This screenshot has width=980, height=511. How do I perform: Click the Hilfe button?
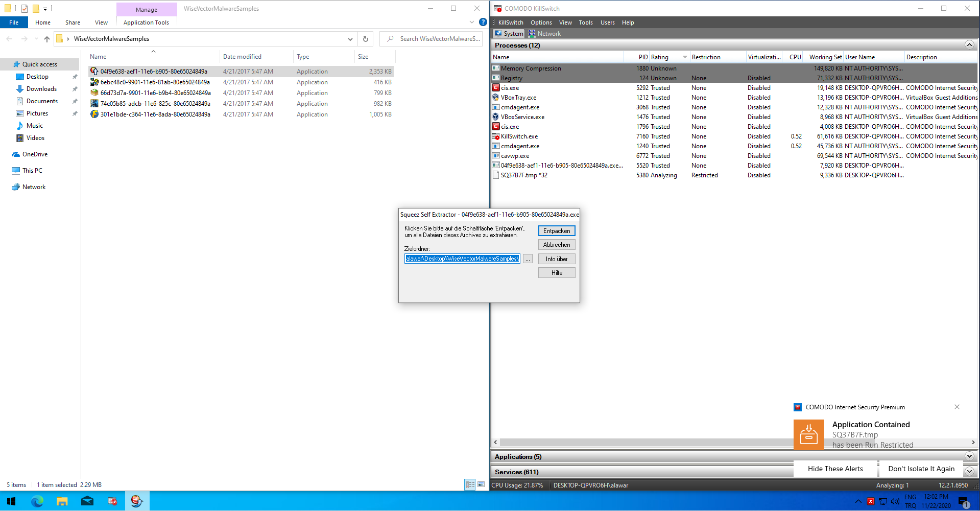tap(557, 273)
